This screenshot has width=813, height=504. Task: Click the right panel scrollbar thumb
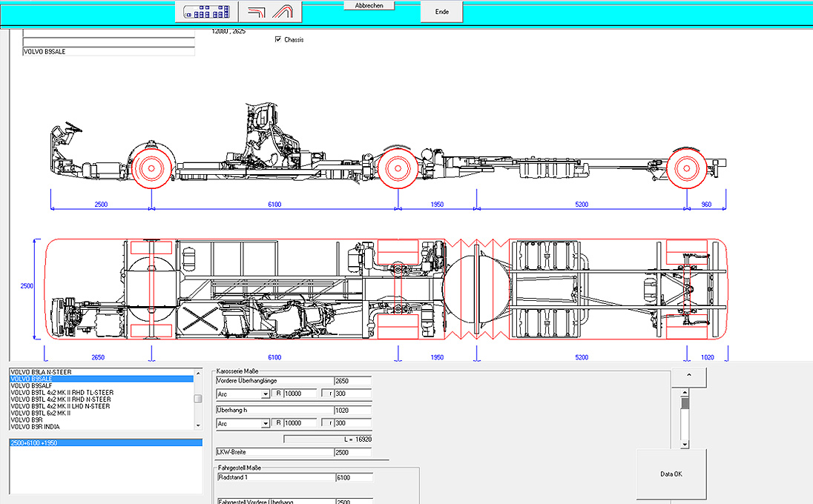click(685, 403)
